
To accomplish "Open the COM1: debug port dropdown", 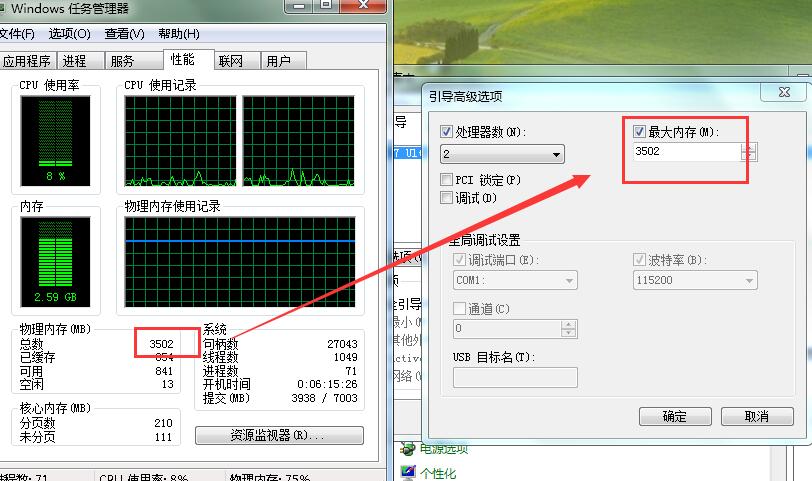I will tap(515, 280).
